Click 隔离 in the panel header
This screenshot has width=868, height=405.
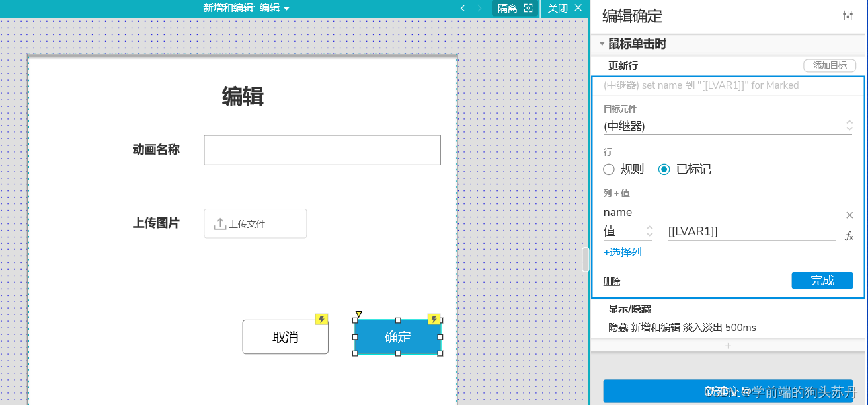point(507,8)
